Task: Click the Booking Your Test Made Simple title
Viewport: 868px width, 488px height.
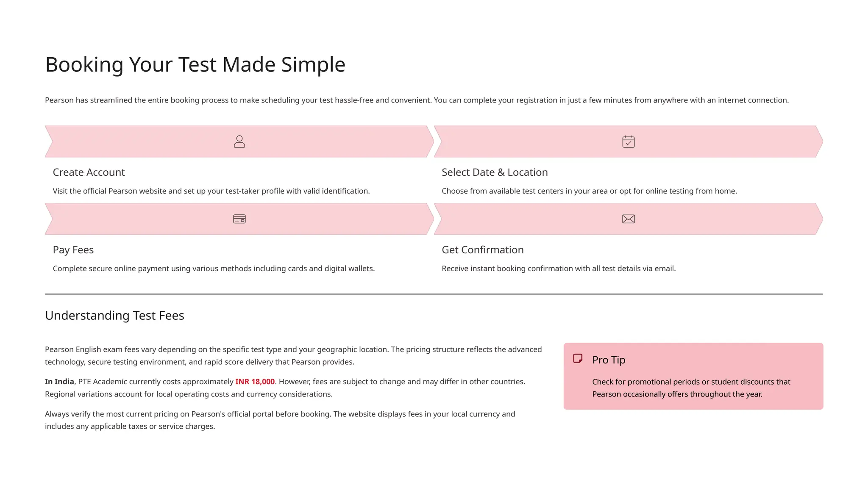Action: tap(195, 65)
